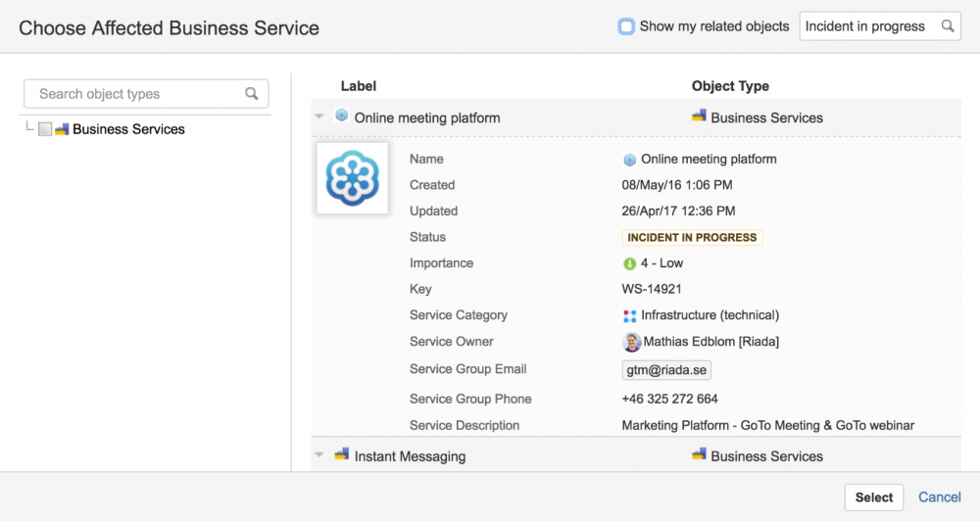Select Business Services in the tree
The width and height of the screenshot is (980, 521).
128,129
